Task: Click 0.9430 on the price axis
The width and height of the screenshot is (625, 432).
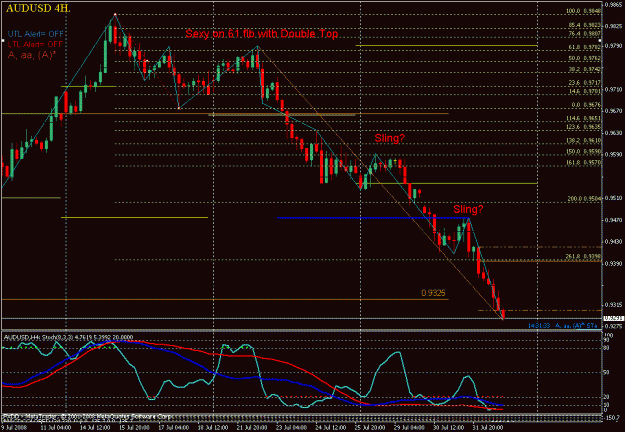Action: [613, 242]
